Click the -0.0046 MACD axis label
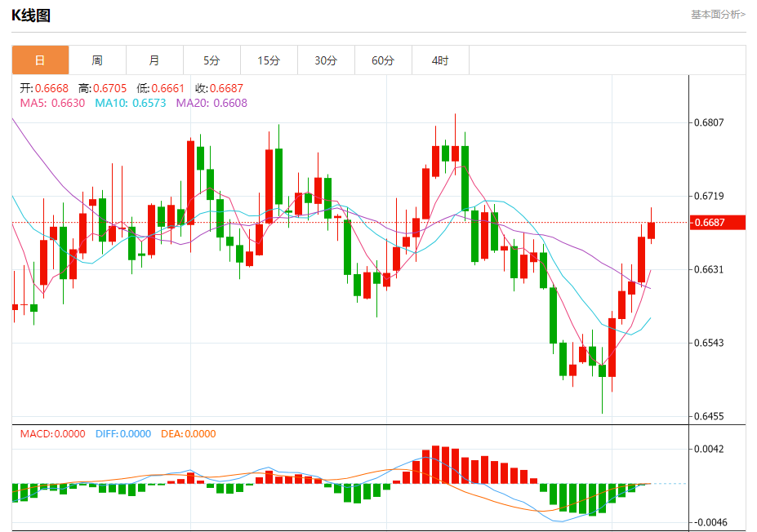Viewport: 757px width, 532px height. 709,522
